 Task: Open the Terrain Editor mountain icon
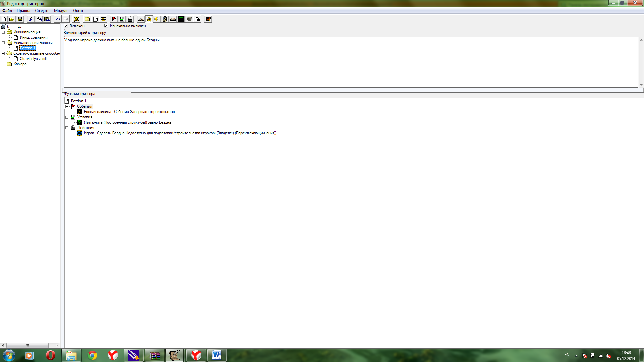(x=141, y=19)
